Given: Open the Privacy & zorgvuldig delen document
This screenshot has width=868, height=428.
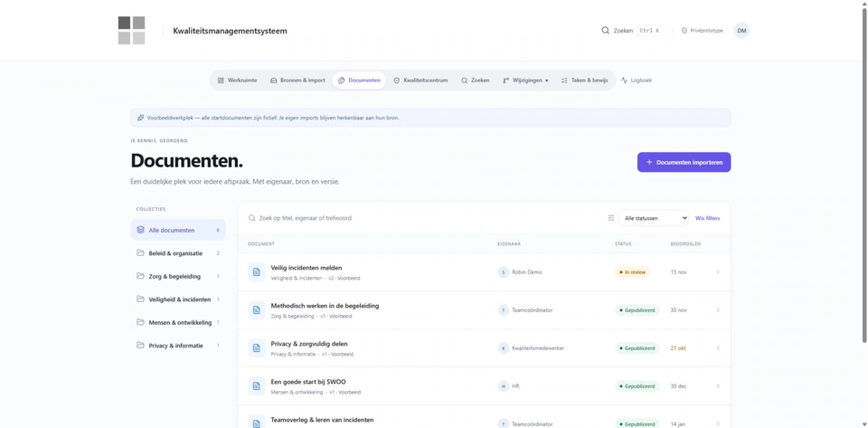Looking at the screenshot, I should [x=309, y=344].
